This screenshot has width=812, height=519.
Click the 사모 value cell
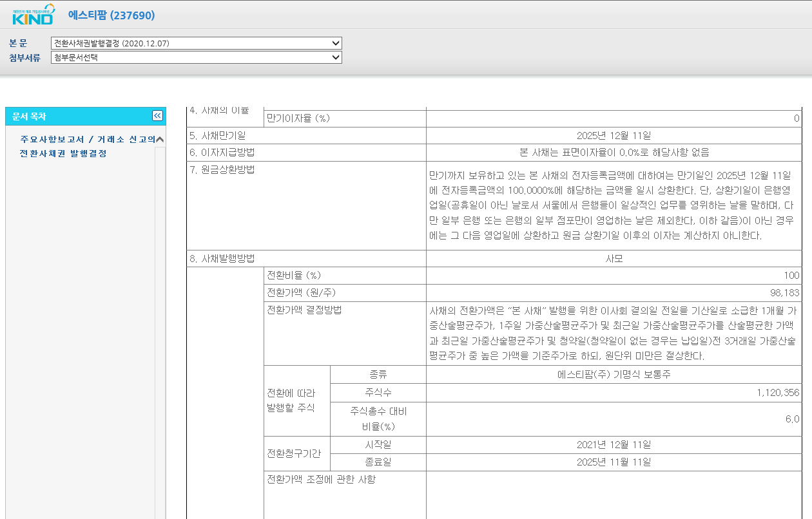click(614, 259)
